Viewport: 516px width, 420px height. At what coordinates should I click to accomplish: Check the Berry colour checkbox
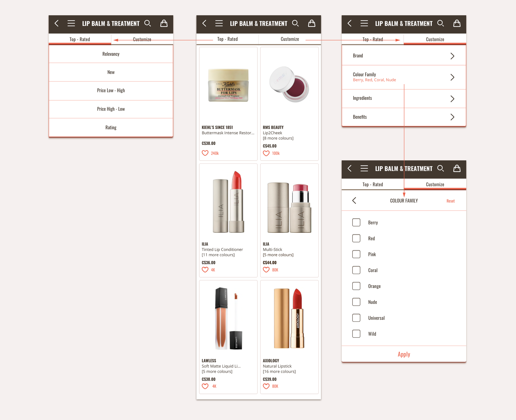click(356, 222)
